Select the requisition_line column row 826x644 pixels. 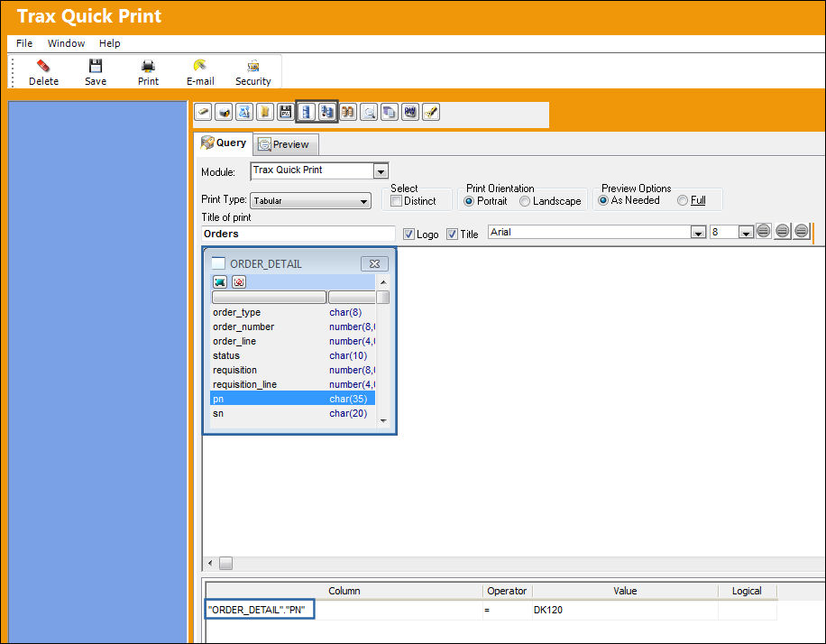[x=292, y=385]
